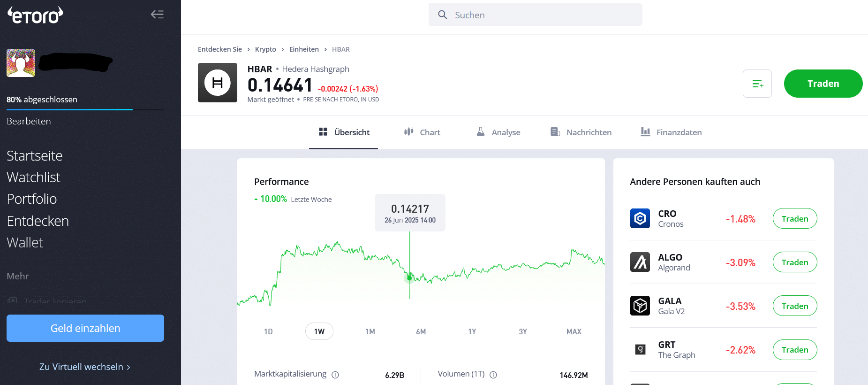Show the Volumen (1T) info icon

[493, 375]
